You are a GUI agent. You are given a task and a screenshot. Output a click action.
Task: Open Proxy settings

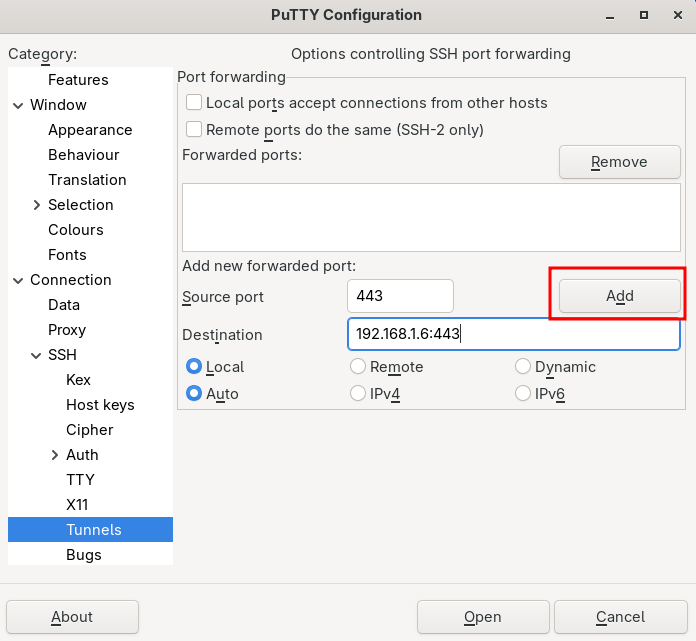(67, 330)
